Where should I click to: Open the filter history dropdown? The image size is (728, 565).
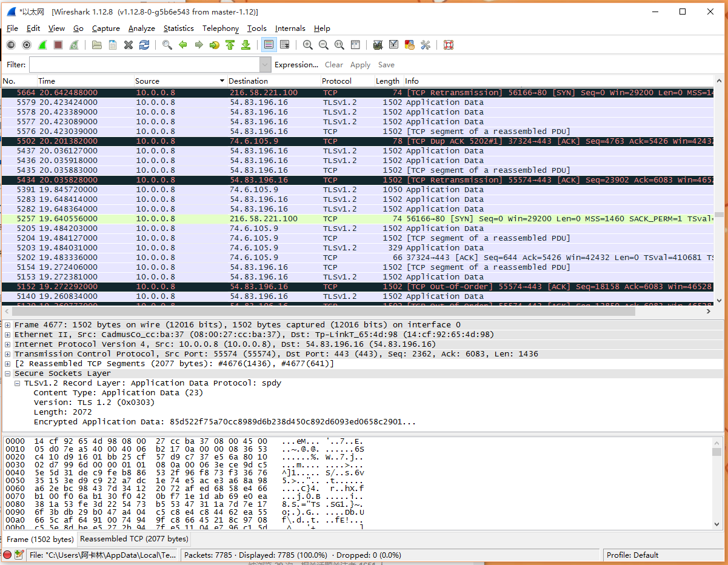point(265,65)
